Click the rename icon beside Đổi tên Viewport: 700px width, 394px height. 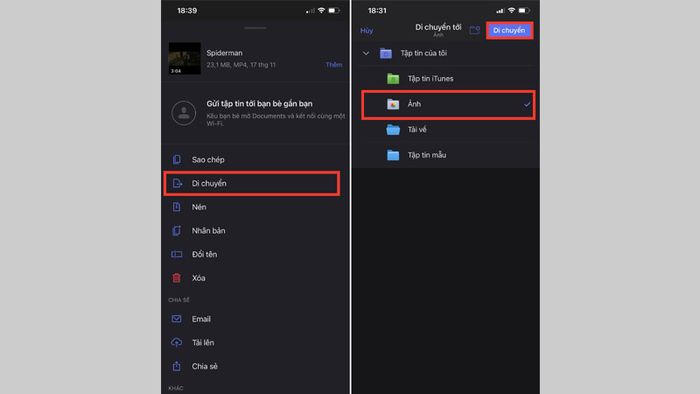point(177,254)
